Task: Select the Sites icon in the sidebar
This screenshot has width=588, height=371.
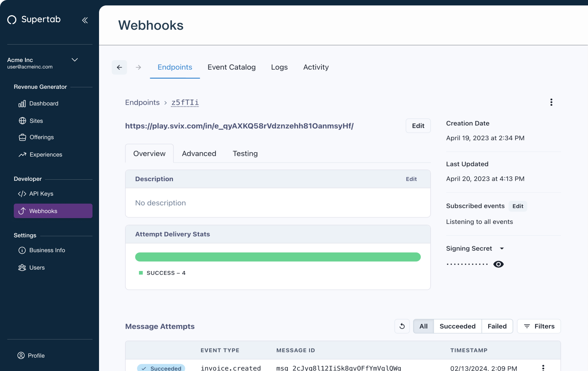Action: [22, 121]
